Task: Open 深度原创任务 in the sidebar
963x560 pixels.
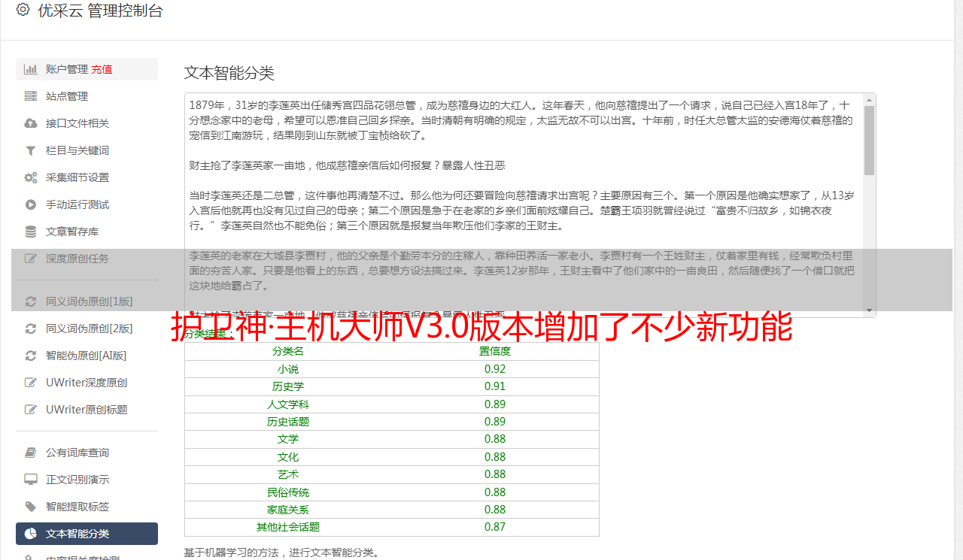Action: 87,259
